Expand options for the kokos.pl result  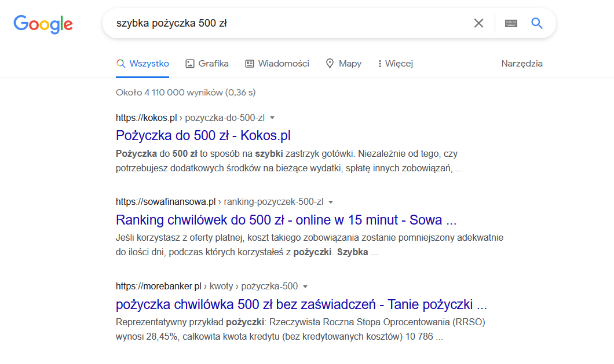272,117
